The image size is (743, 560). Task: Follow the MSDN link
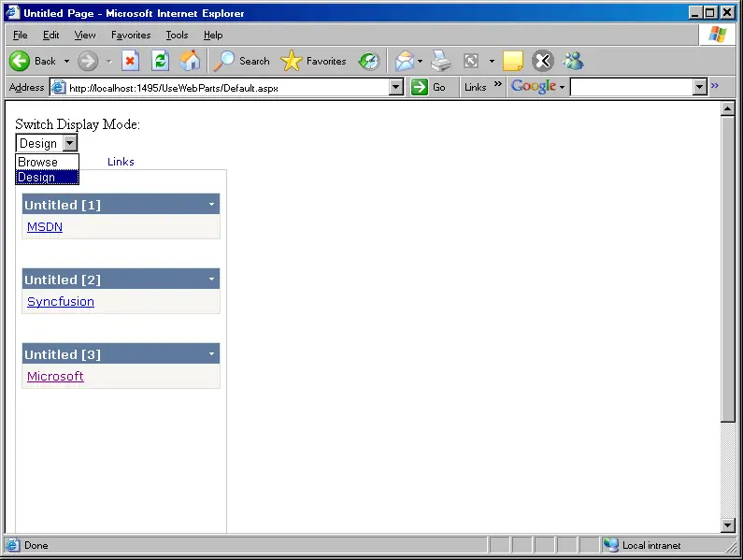(x=45, y=226)
